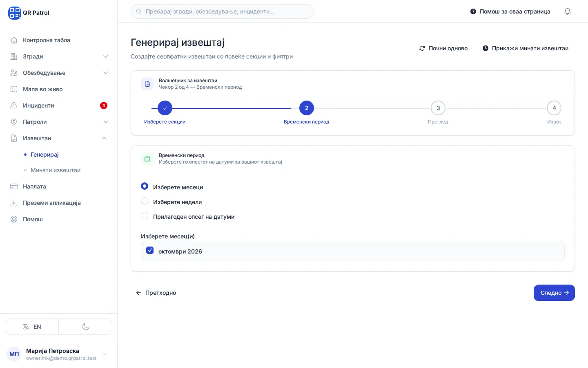Viewport: 588px width, 368px height.
Task: Click the Контролна табла home icon
Action: (14, 40)
